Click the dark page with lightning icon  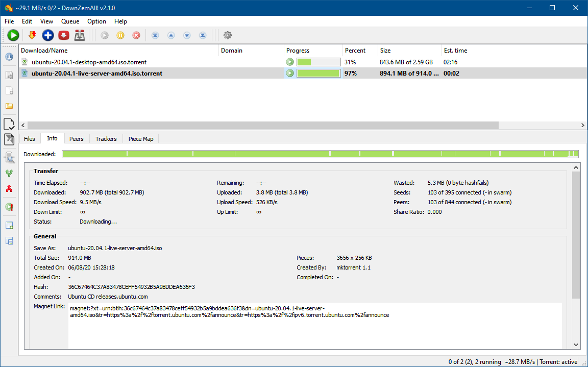click(x=9, y=139)
